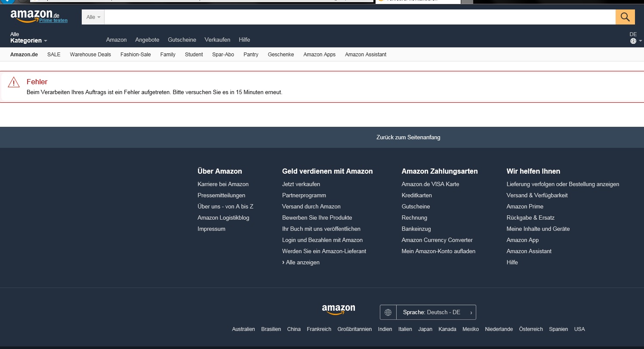Select Family in subnavigation
644x349 pixels.
pos(168,55)
